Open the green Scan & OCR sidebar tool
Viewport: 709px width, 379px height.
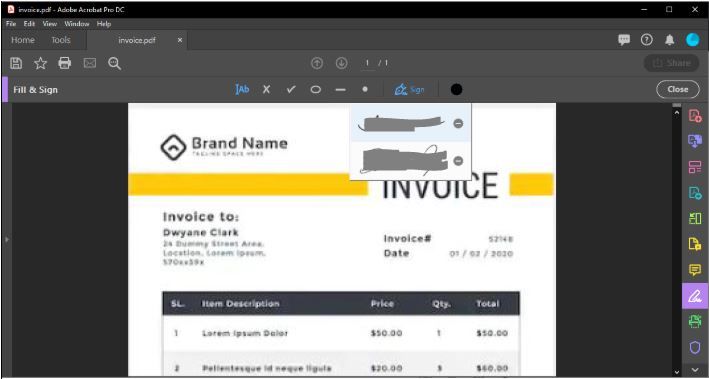[695, 322]
